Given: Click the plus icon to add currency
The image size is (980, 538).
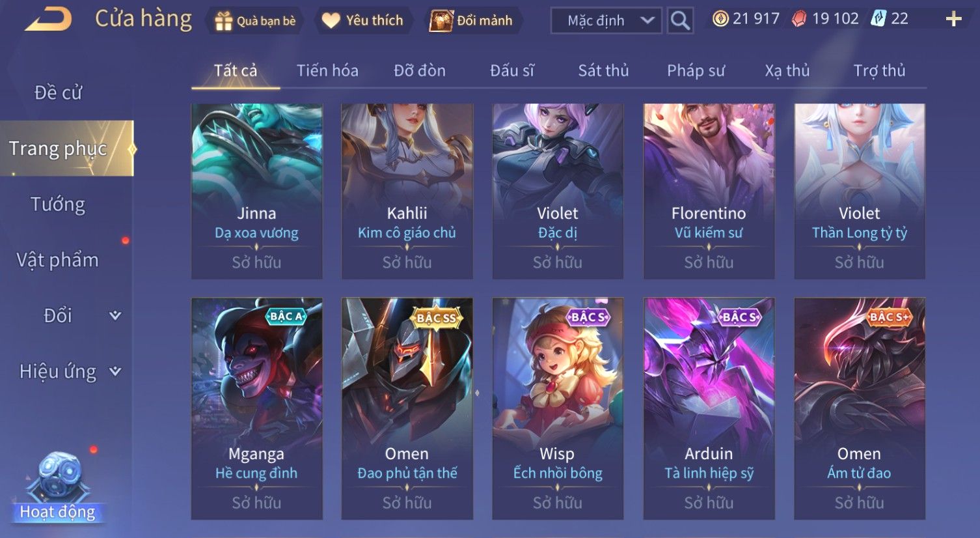Looking at the screenshot, I should pos(954,20).
